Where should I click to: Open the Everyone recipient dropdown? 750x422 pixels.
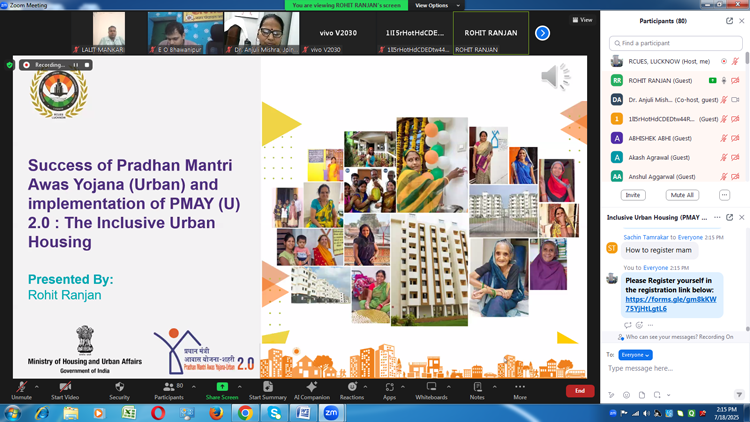point(635,355)
